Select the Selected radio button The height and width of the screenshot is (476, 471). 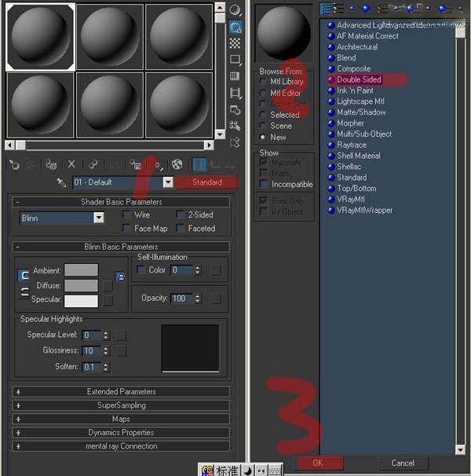coord(262,115)
